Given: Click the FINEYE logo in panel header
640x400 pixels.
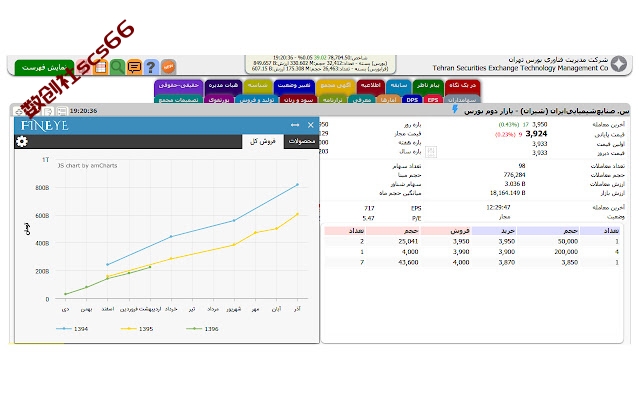Looking at the screenshot, I should click(x=44, y=125).
